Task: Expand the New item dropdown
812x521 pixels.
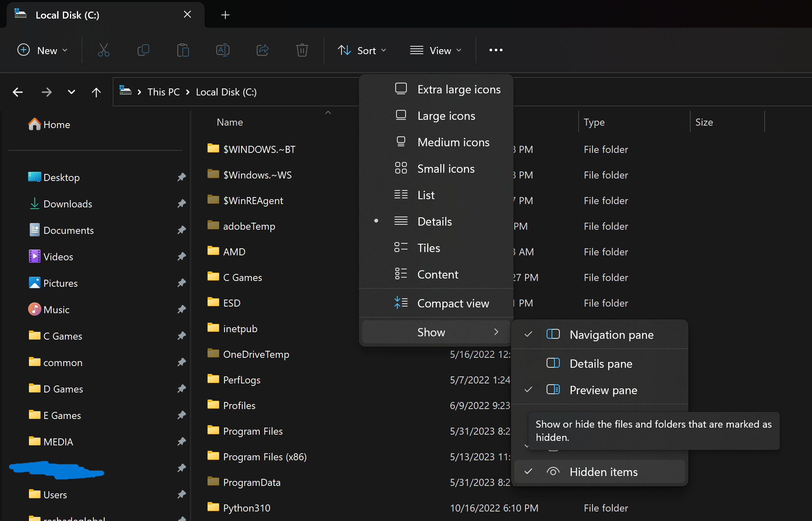Action: tap(42, 50)
